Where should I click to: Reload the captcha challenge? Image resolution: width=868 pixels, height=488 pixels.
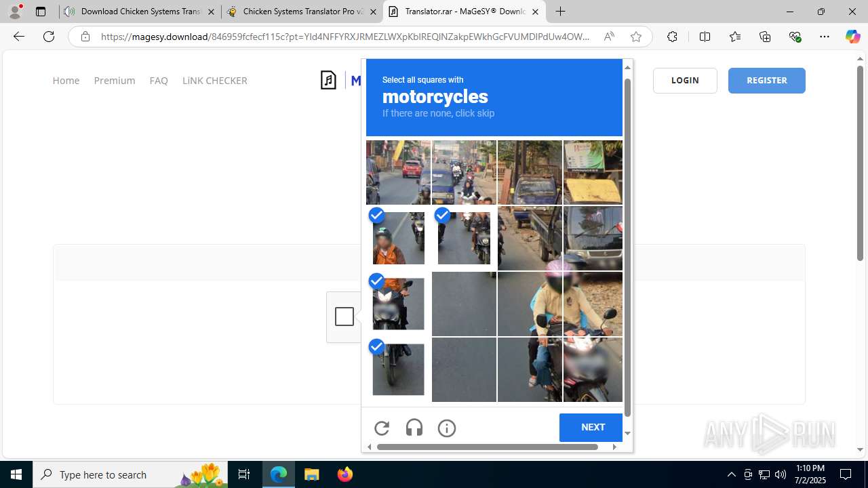[382, 428]
